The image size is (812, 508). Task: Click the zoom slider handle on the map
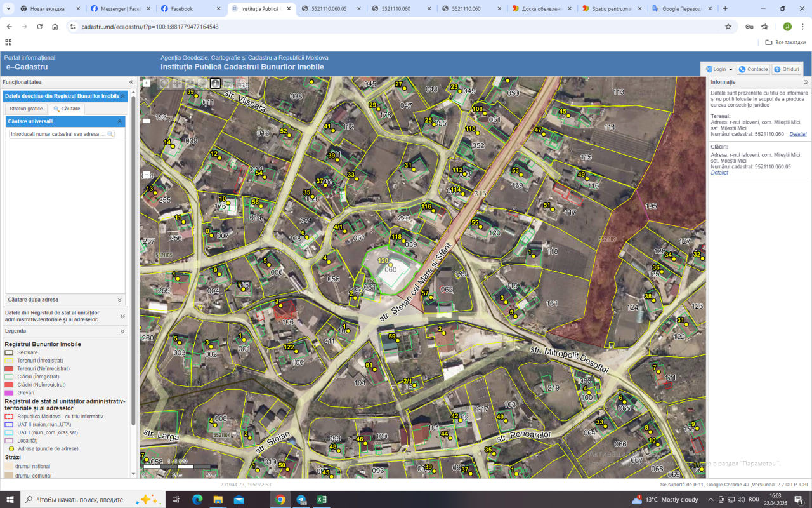(147, 121)
